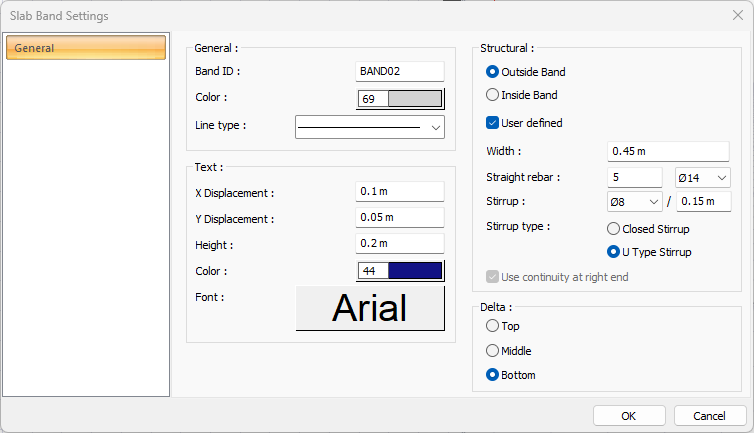Select the Inside Band radio option
This screenshot has width=754, height=433.
coord(492,96)
